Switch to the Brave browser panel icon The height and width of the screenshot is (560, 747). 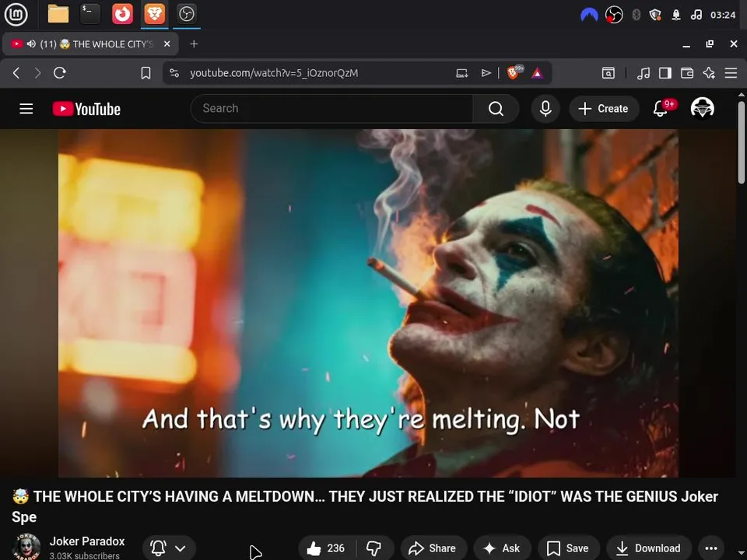click(154, 14)
